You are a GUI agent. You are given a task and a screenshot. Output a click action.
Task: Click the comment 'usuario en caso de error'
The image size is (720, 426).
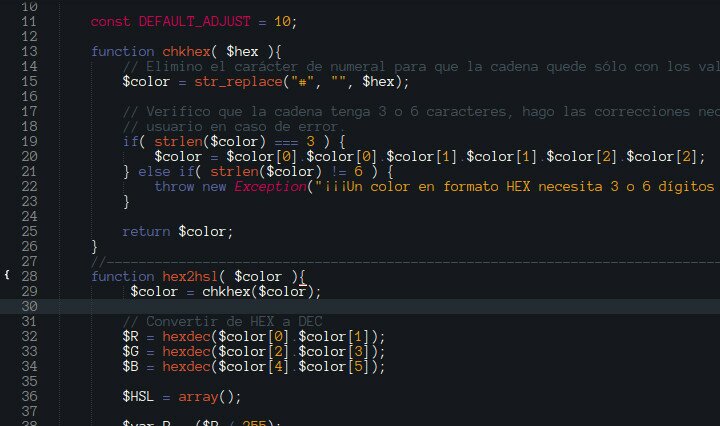(x=232, y=127)
